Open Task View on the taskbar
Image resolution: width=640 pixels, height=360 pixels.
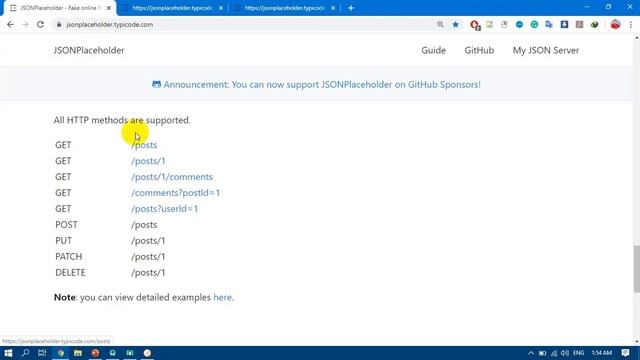(x=42, y=353)
